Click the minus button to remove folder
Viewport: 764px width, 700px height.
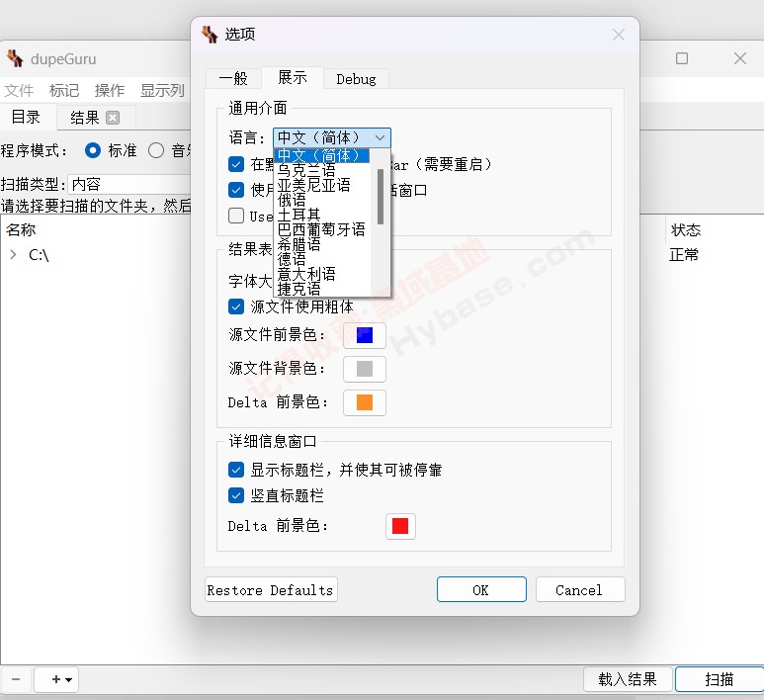[x=16, y=679]
